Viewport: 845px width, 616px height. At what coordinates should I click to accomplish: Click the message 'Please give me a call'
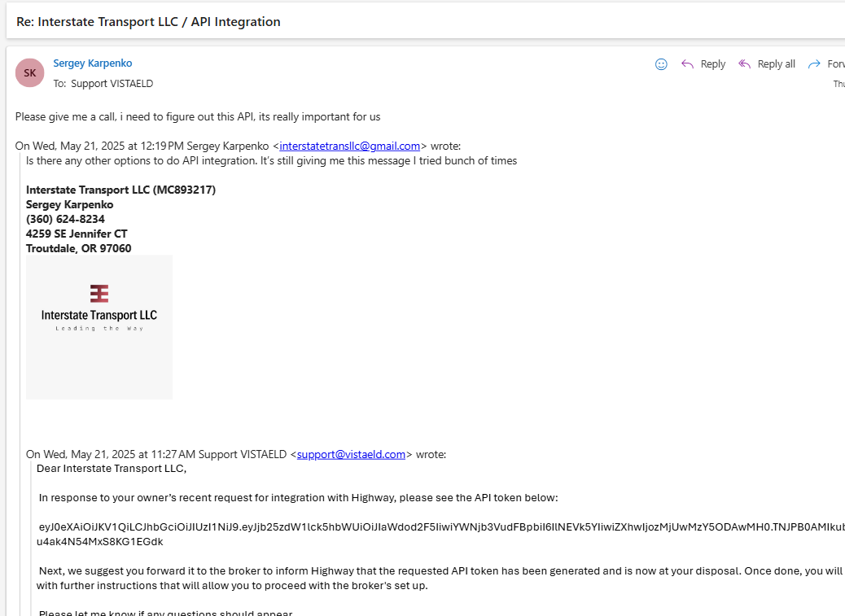tap(198, 117)
